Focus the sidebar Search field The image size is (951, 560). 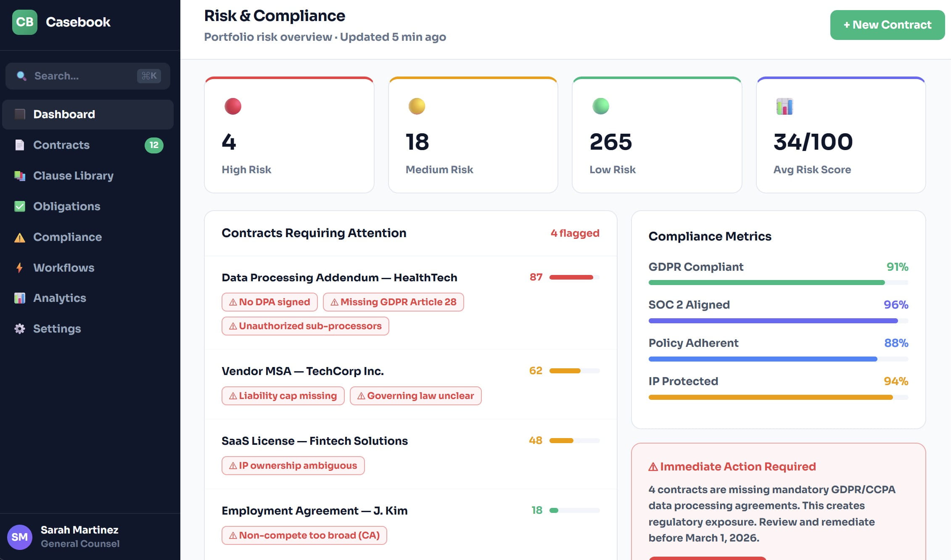point(84,76)
